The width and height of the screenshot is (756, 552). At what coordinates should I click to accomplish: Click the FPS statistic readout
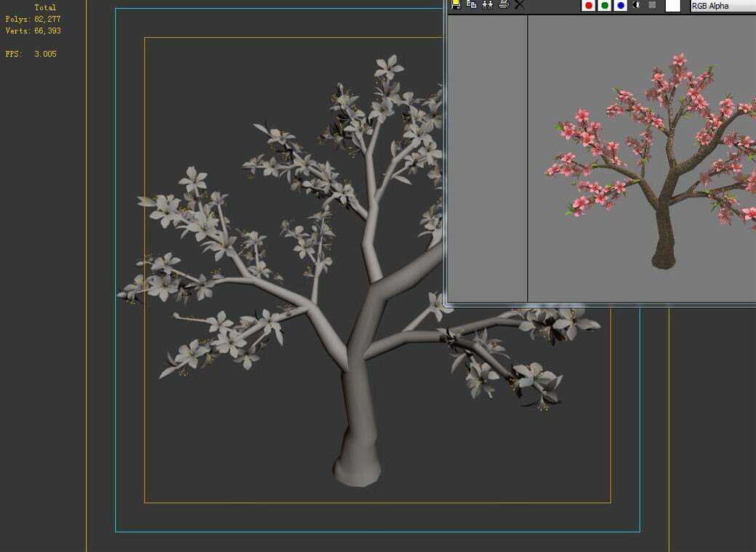31,53
